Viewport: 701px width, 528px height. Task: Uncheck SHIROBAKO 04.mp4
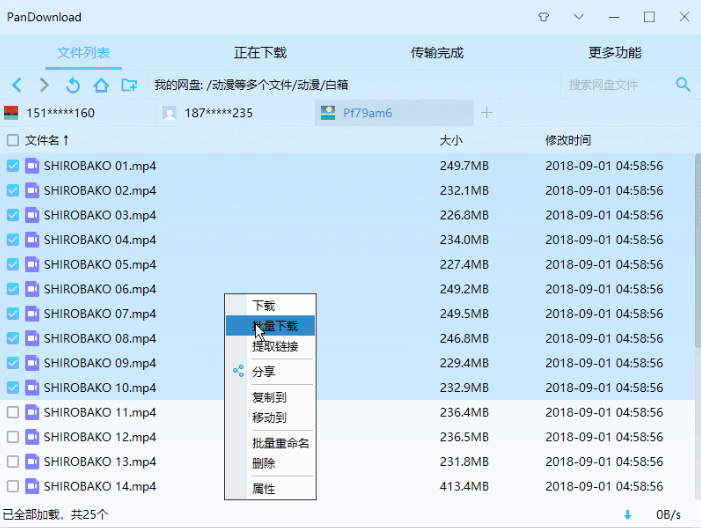pos(13,240)
